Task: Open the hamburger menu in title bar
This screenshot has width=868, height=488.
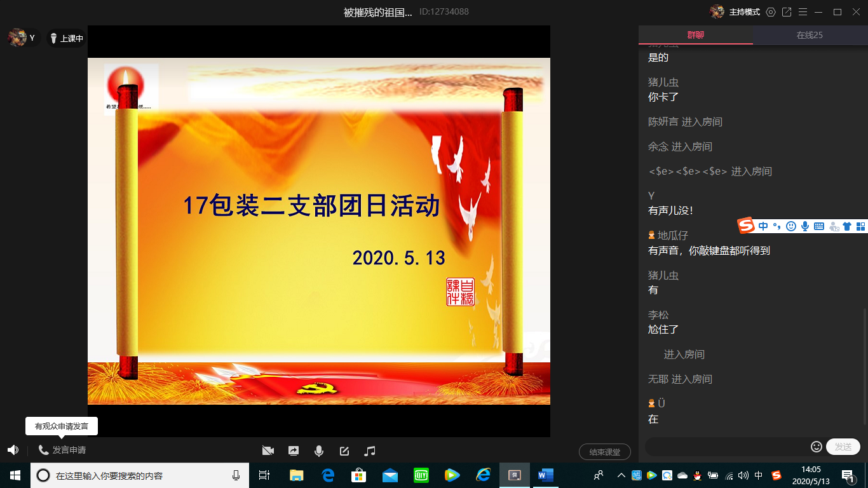Action: [x=803, y=12]
